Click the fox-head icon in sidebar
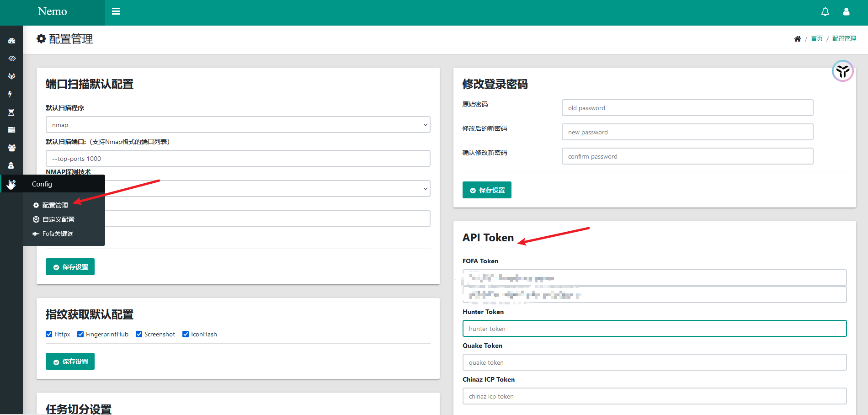Screen dimensions: 868x415 12,76
